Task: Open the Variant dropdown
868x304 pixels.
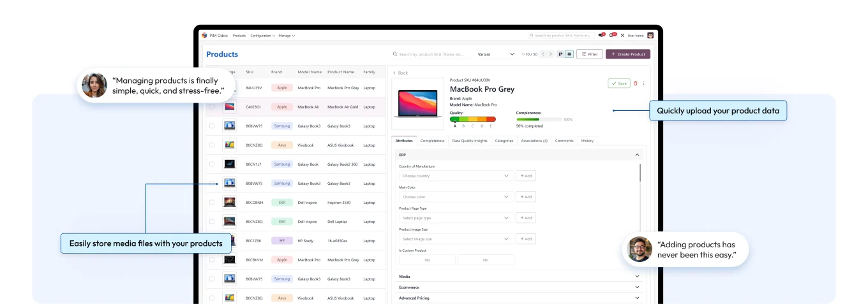Action: click(x=496, y=54)
